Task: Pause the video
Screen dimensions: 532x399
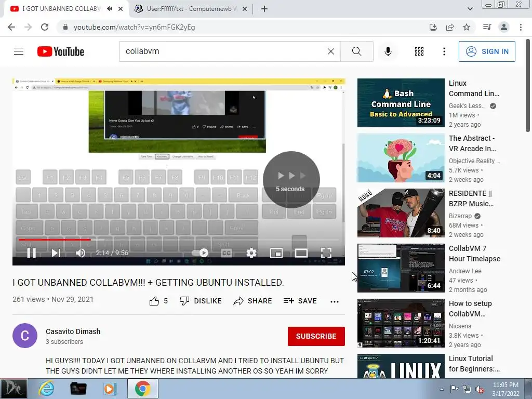Action: 32,253
